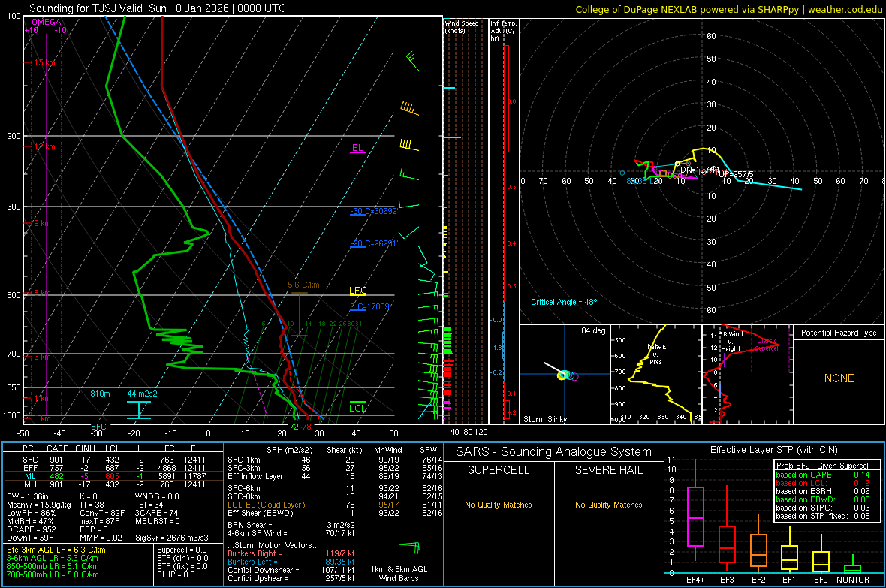Click the MeanW = 15.9g/kg value

pos(38,505)
